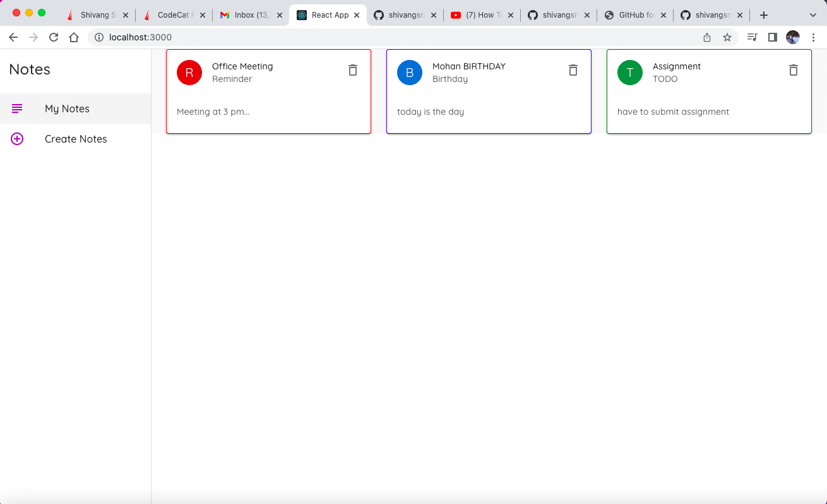The image size is (827, 504).
Task: Open the browser sidebar panel icon
Action: click(772, 37)
